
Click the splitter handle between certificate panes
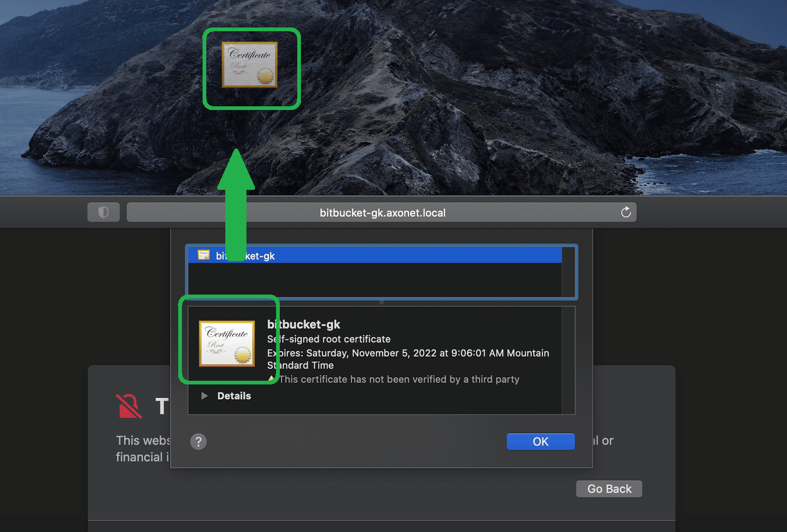[381, 302]
